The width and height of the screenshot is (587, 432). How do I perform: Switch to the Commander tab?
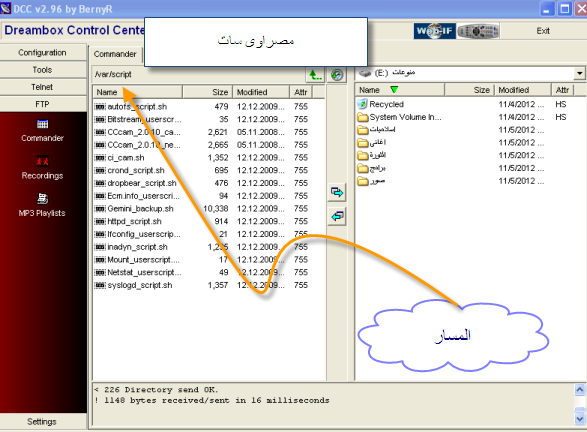[115, 54]
